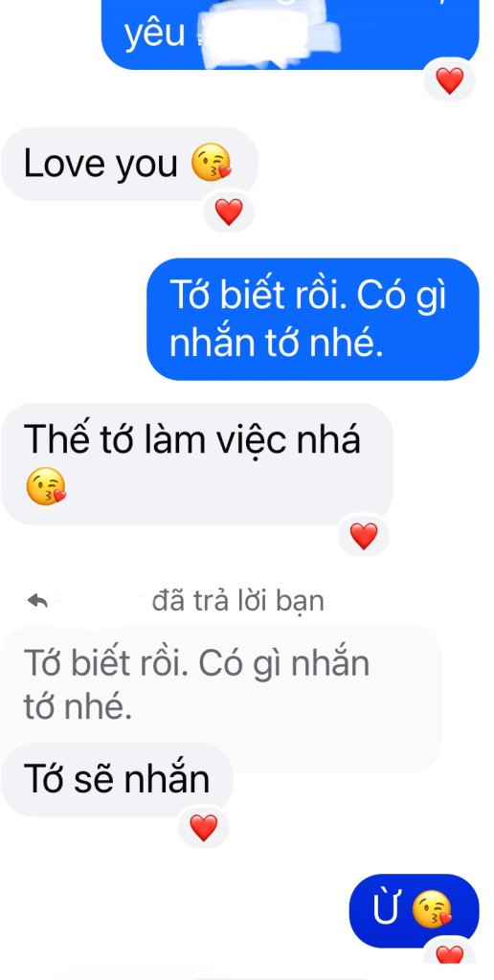Click reply arrow icon beside đã trả lời bạn
Screen dimensions: 494x980
coord(37,601)
